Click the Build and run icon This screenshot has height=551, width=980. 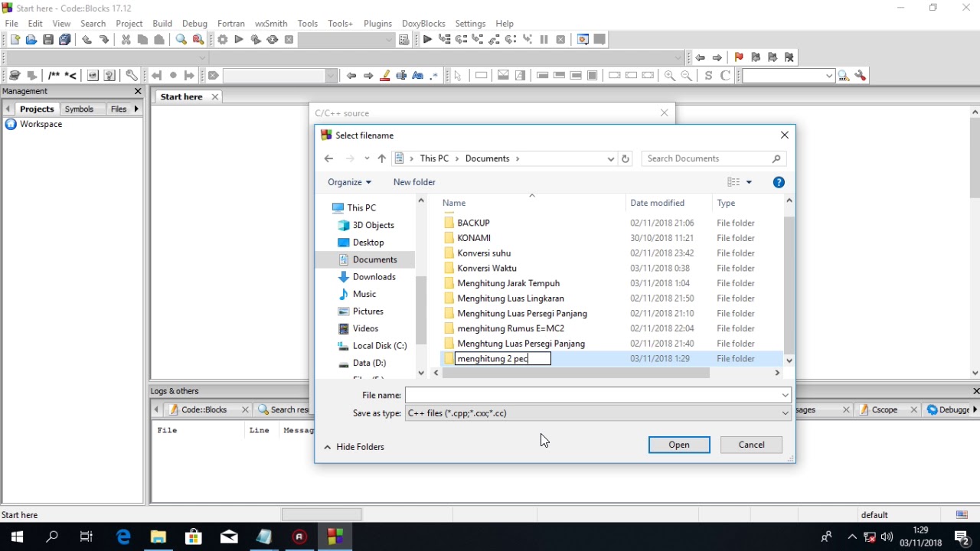point(256,40)
